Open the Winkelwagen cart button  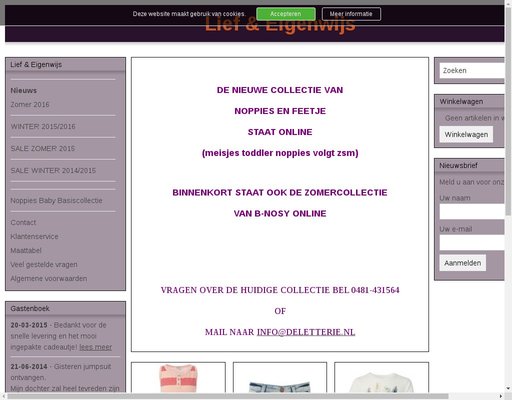[x=466, y=134]
